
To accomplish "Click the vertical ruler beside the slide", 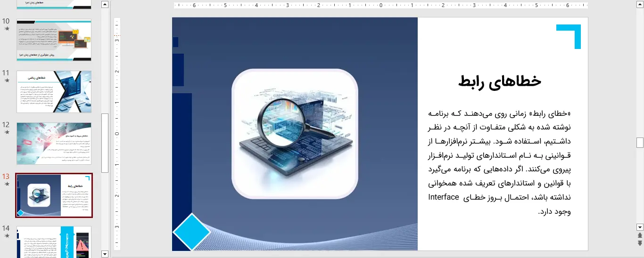I will coord(117,134).
